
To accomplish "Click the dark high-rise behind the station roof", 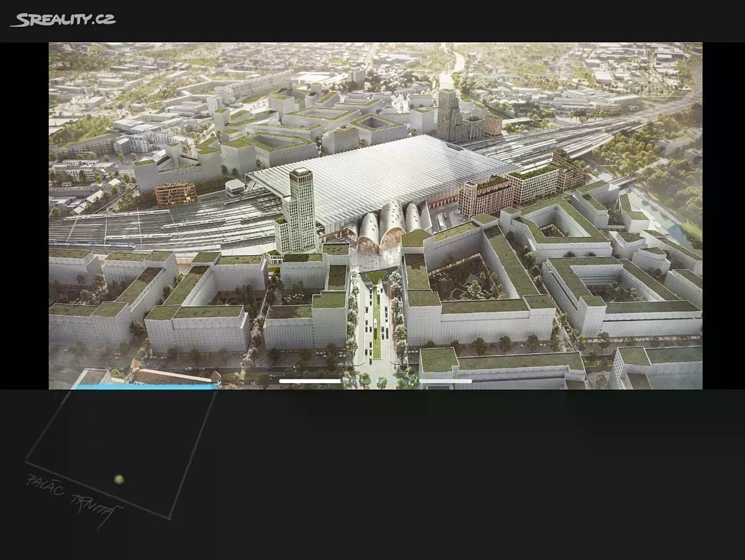I will [448, 115].
